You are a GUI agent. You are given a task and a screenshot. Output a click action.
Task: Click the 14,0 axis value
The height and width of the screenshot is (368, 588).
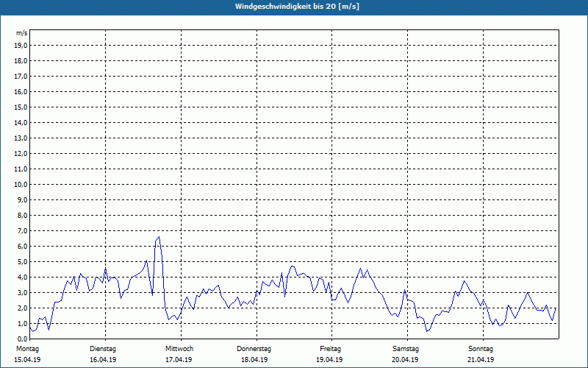[x=21, y=122]
